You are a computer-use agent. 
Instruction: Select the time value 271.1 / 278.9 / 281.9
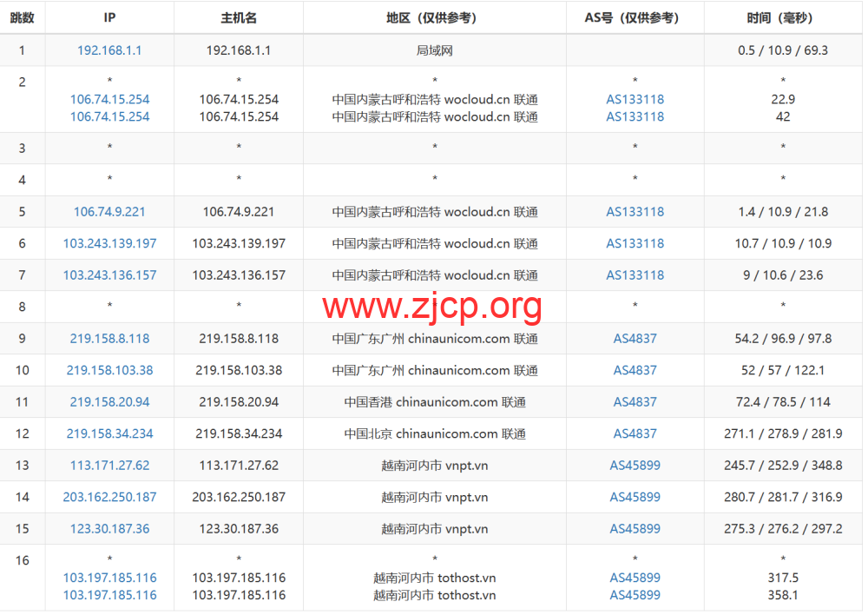783,433
